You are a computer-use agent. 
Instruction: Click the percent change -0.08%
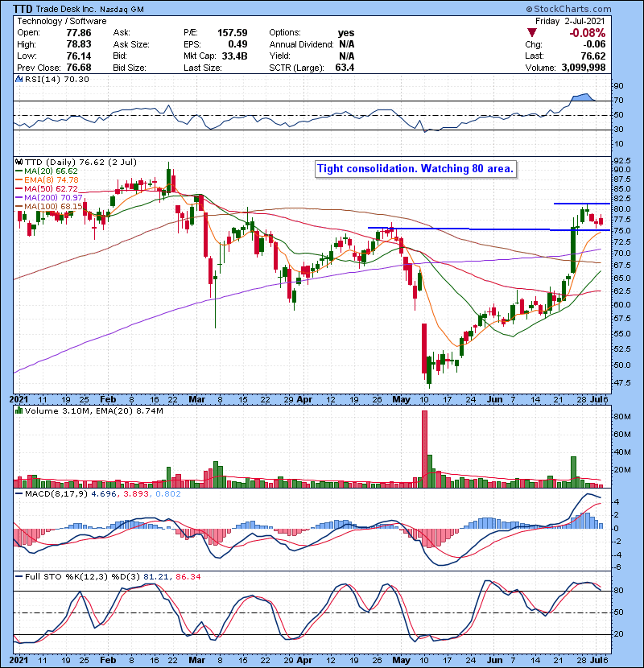pyautogui.click(x=588, y=33)
